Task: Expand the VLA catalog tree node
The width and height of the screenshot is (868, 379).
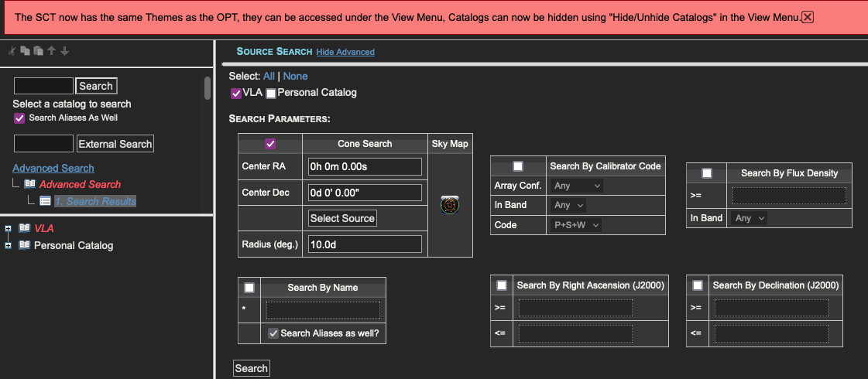Action: click(9, 228)
